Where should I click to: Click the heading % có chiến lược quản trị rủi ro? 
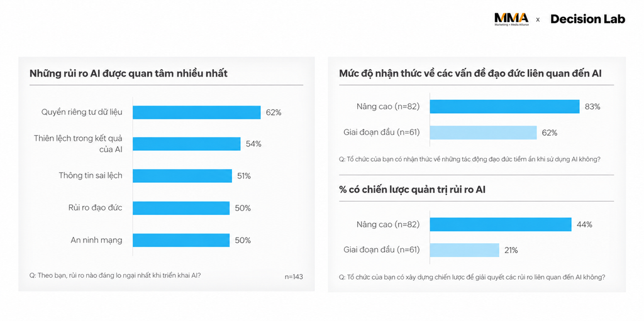413,190
